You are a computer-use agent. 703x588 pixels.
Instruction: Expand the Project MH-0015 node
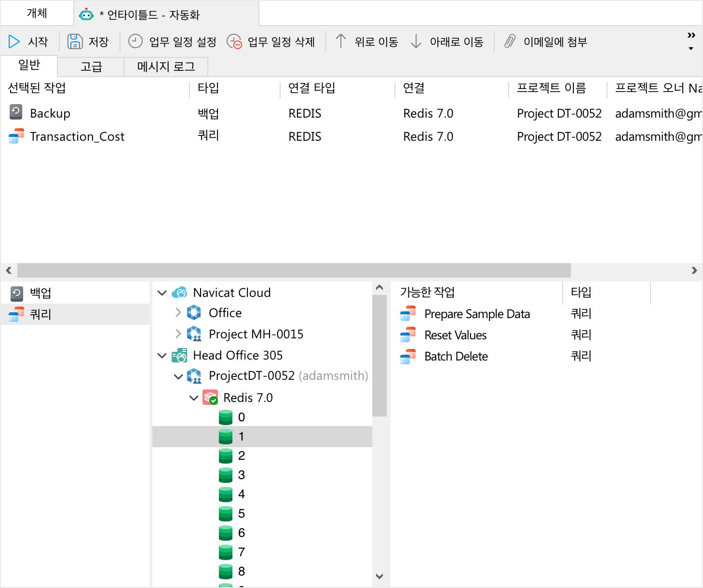178,334
